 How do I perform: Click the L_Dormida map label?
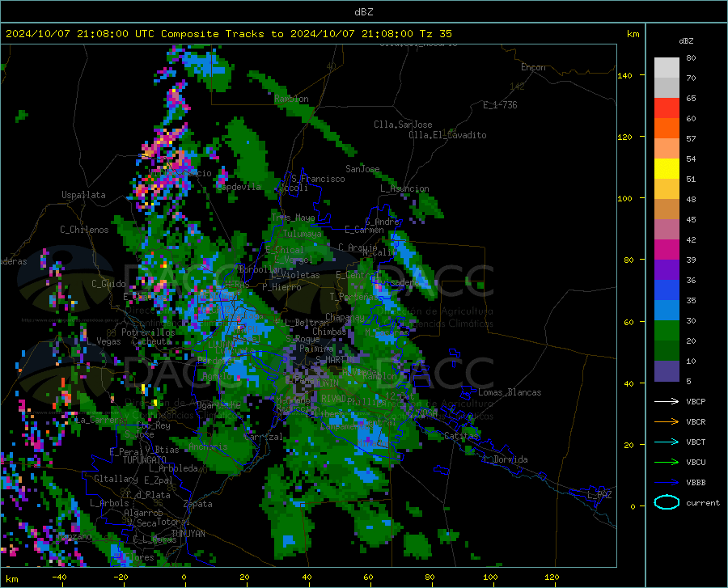505,459
